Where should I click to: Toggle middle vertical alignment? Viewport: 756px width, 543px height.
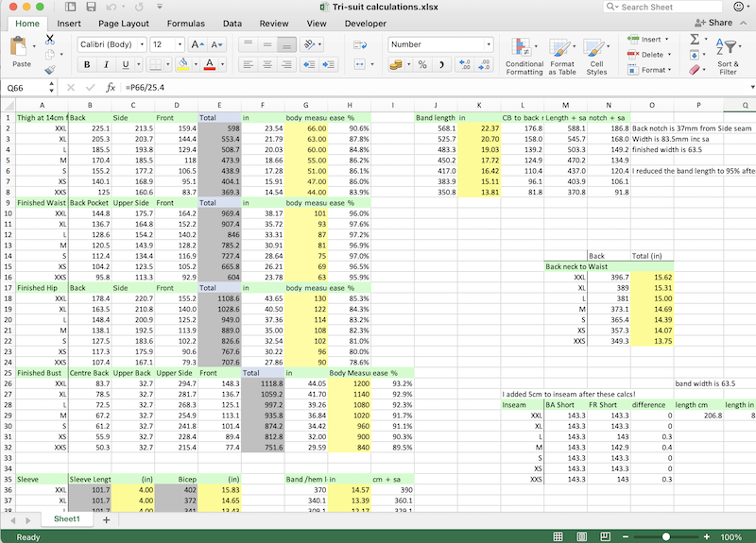[267, 44]
